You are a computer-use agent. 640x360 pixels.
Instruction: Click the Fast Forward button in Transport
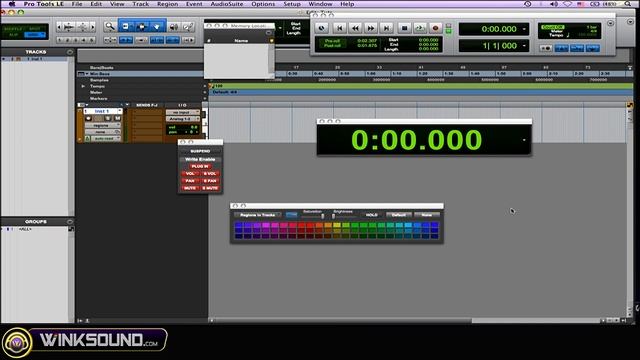pyautogui.click(x=371, y=28)
